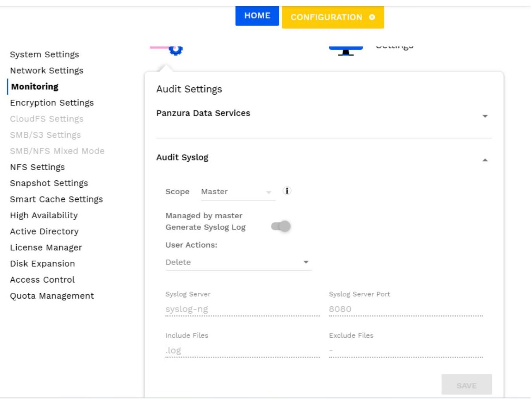532x399 pixels.
Task: Open Active Directory settings
Action: click(x=45, y=231)
